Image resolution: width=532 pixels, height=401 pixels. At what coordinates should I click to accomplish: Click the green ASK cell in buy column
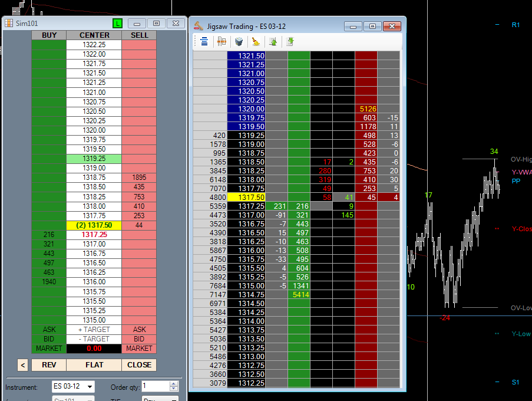pos(49,330)
